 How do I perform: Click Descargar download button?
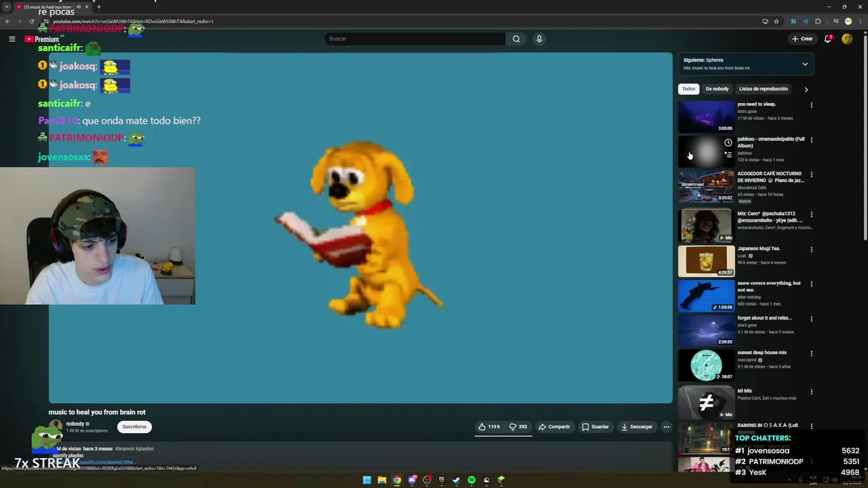(x=636, y=426)
